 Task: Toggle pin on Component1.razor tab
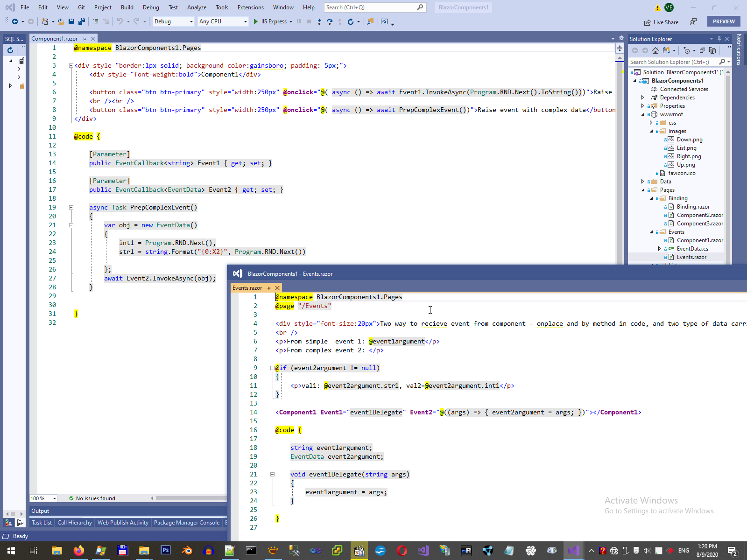click(x=85, y=39)
